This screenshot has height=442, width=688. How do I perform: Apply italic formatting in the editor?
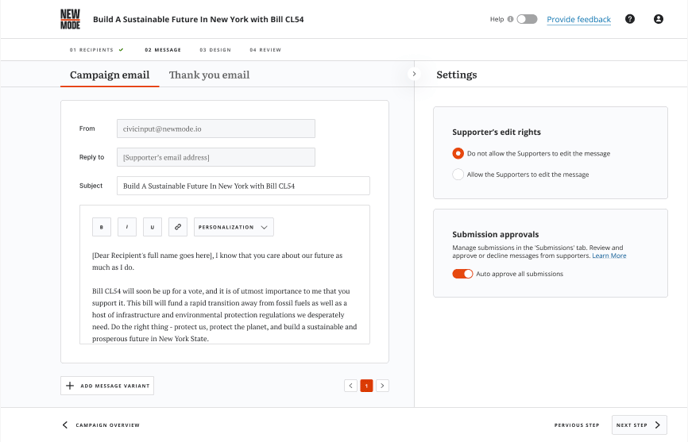127,227
